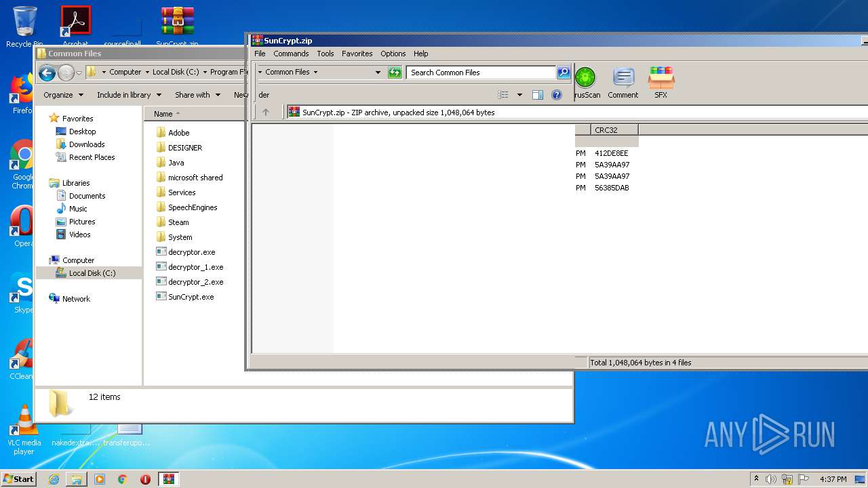Click Explorer Back arrow button
868x488 pixels.
coord(47,73)
